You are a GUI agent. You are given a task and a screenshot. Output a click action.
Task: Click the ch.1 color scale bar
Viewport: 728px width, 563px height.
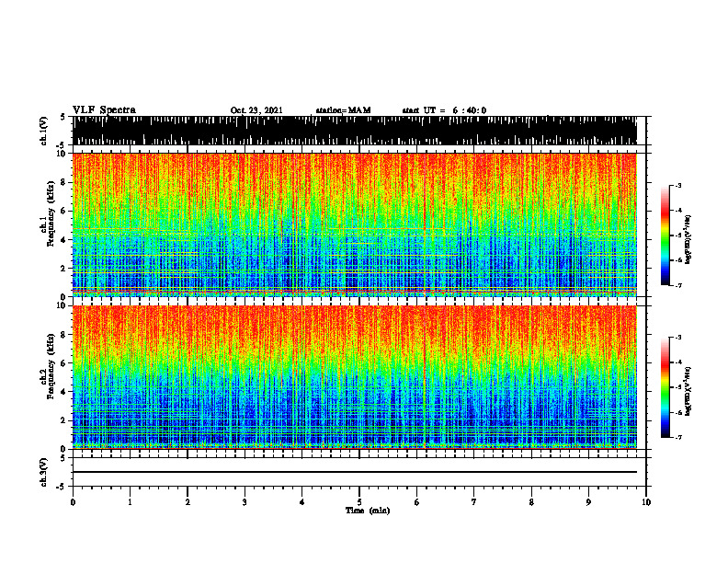pos(665,236)
